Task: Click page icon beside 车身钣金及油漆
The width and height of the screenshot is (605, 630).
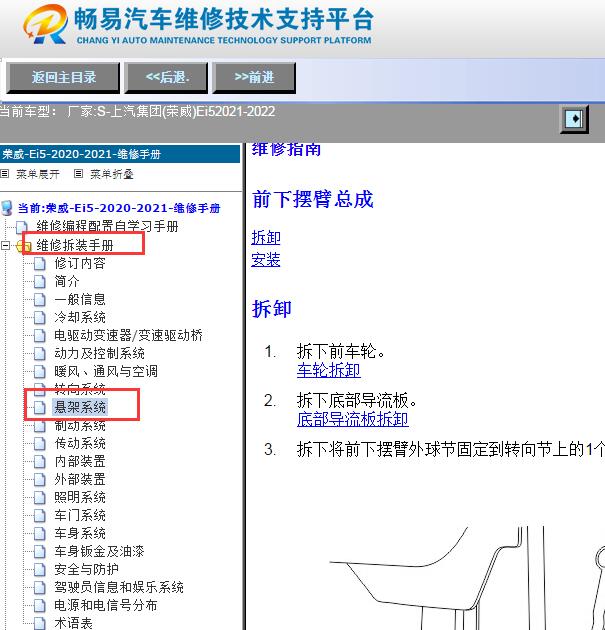Action: (39, 551)
